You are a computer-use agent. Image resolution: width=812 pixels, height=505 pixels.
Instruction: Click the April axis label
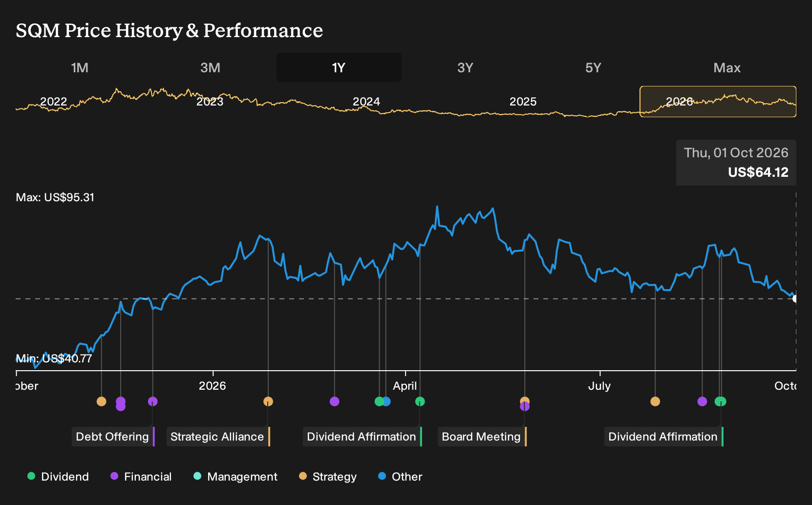(405, 386)
